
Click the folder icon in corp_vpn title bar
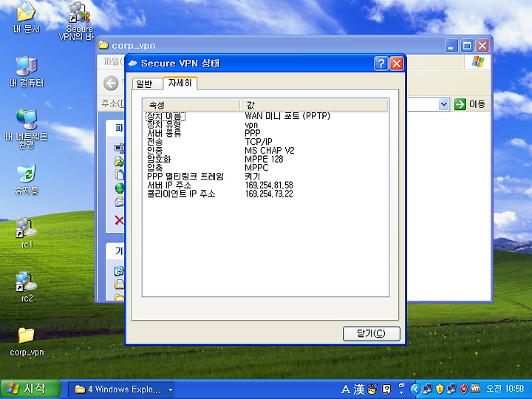coord(103,45)
